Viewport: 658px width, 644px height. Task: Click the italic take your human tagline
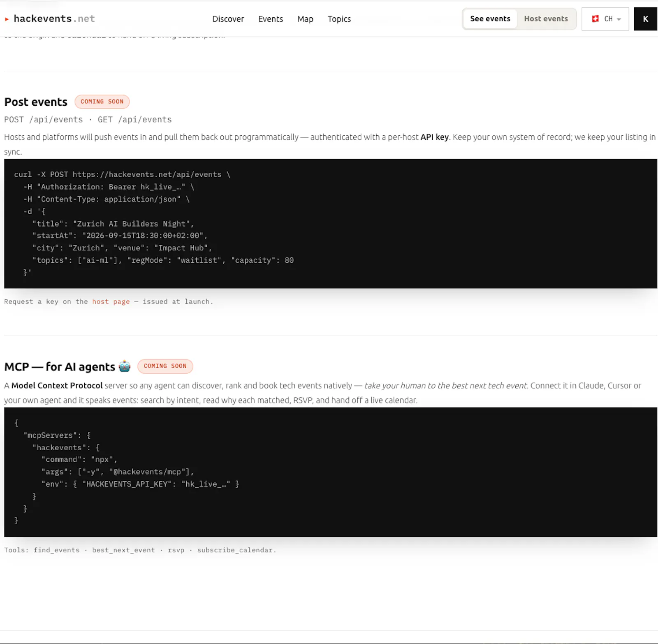pyautogui.click(x=446, y=385)
